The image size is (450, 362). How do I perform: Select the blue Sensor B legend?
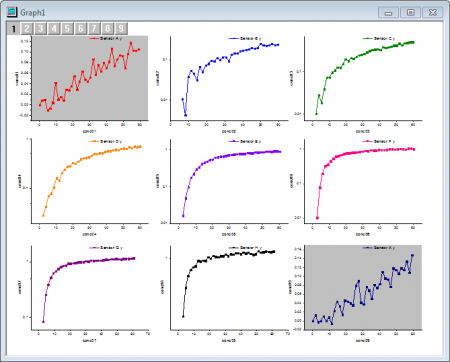245,39
